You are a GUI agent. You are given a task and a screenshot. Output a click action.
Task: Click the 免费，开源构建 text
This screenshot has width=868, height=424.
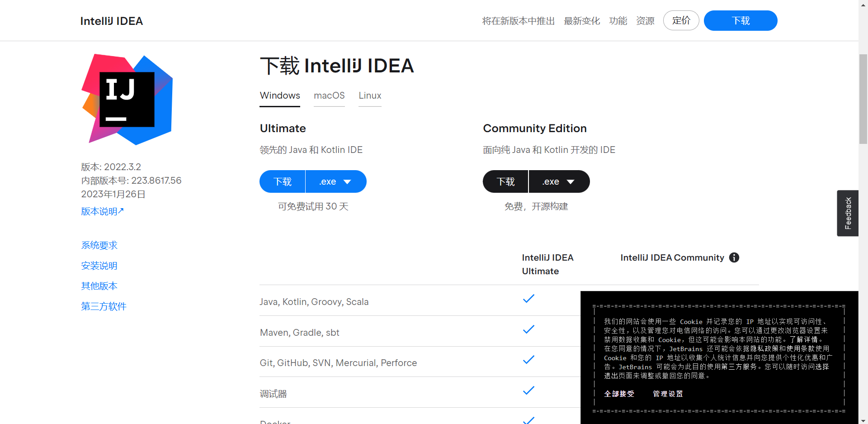(x=536, y=206)
